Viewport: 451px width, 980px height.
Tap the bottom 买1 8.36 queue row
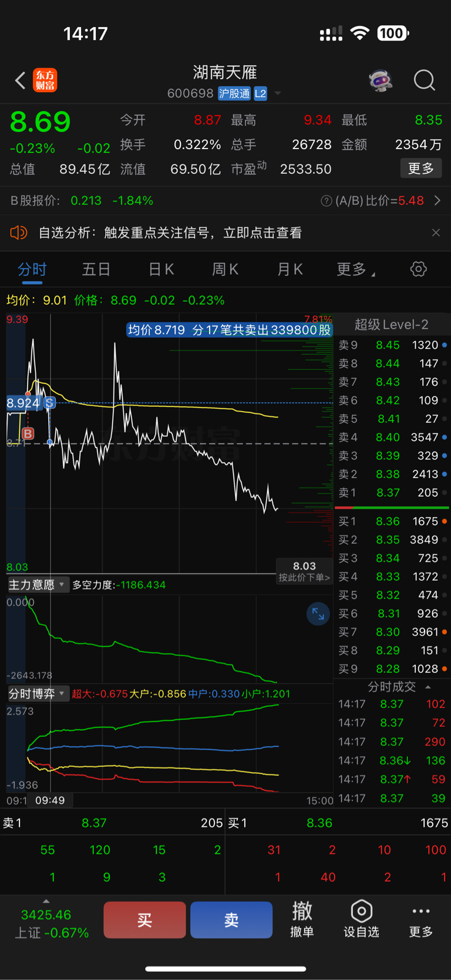pos(338,823)
